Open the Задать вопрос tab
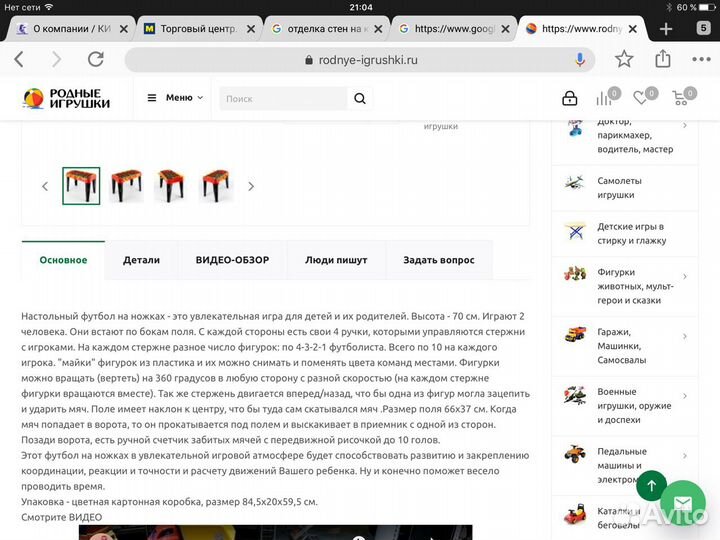720x540 pixels. (438, 260)
